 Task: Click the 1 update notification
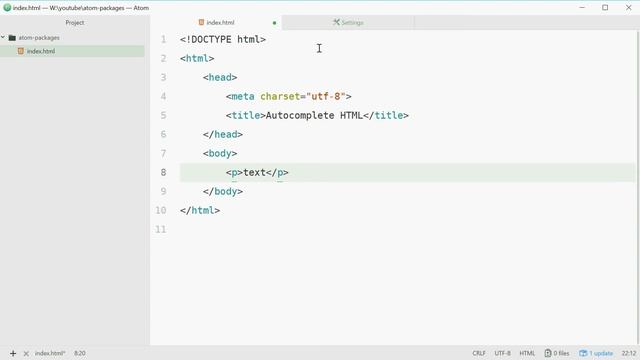pos(596,353)
